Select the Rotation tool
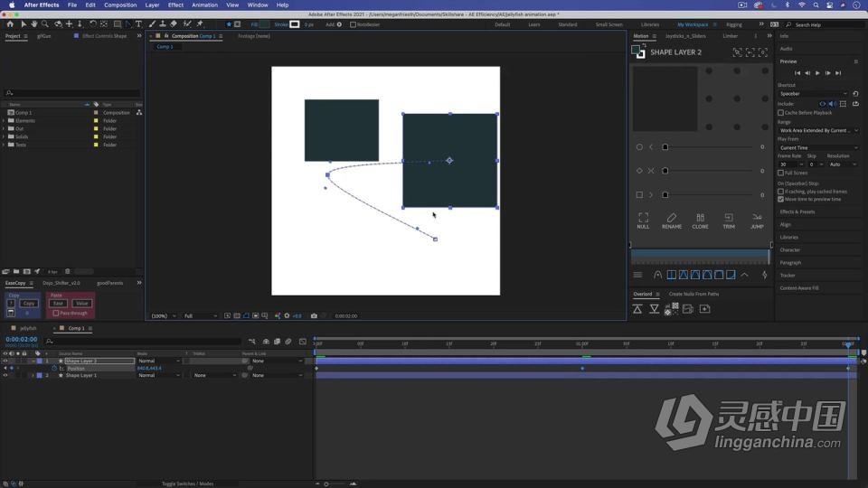 point(92,24)
